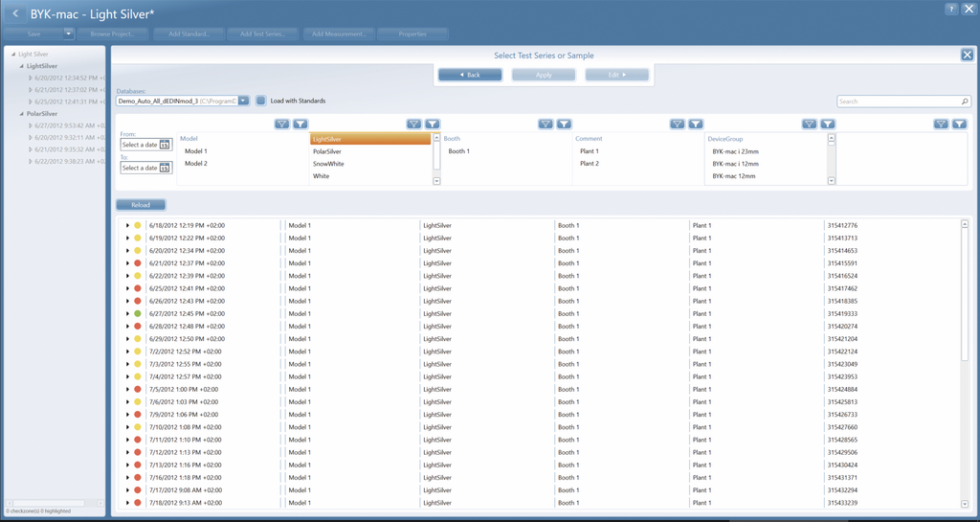Click the Back button
The height and width of the screenshot is (522, 980).
[x=470, y=75]
